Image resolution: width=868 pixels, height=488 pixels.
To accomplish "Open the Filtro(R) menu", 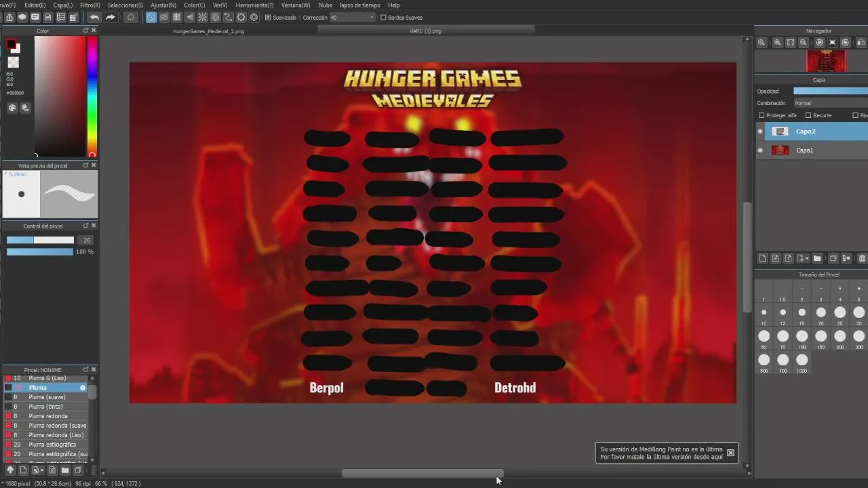I will 90,5.
